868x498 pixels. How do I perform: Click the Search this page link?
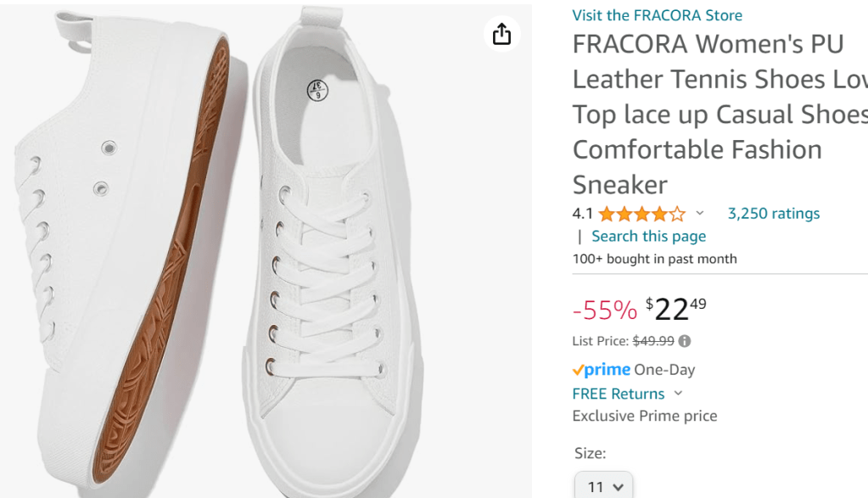coord(648,237)
